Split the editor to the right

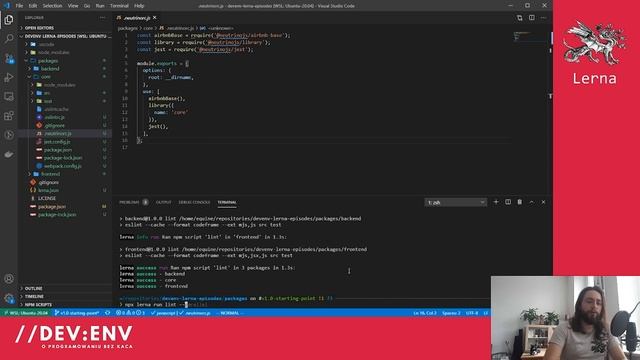click(531, 18)
